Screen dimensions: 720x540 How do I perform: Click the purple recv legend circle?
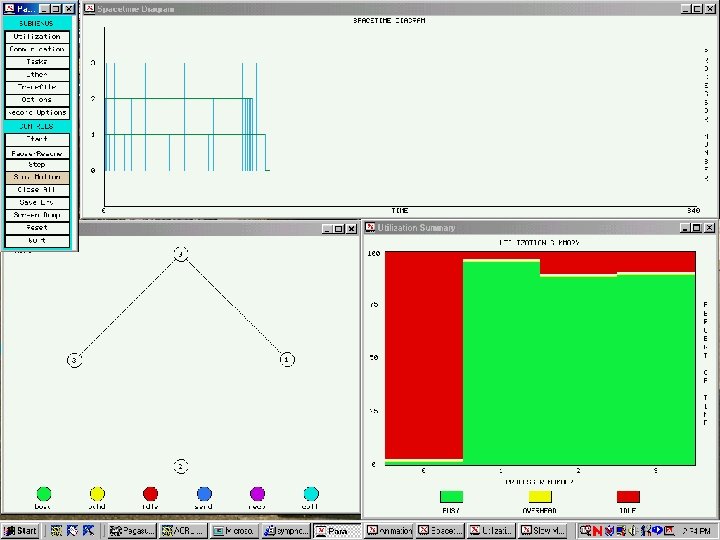(x=258, y=494)
